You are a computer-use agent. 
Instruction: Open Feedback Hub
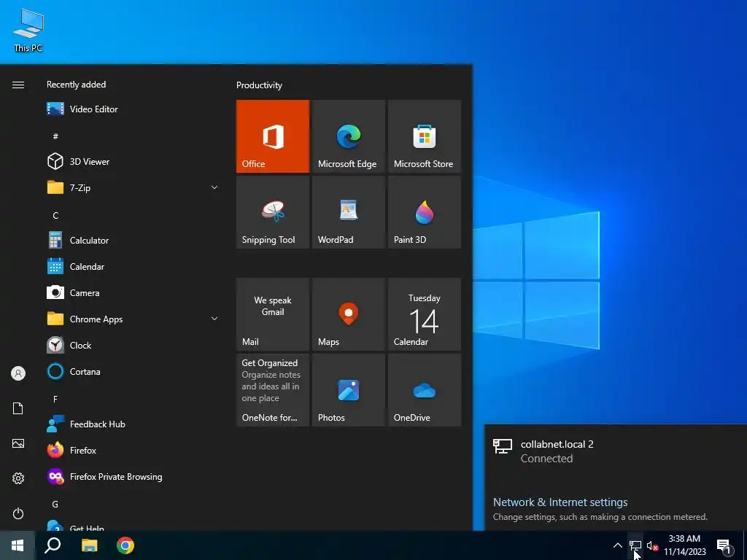133,424
